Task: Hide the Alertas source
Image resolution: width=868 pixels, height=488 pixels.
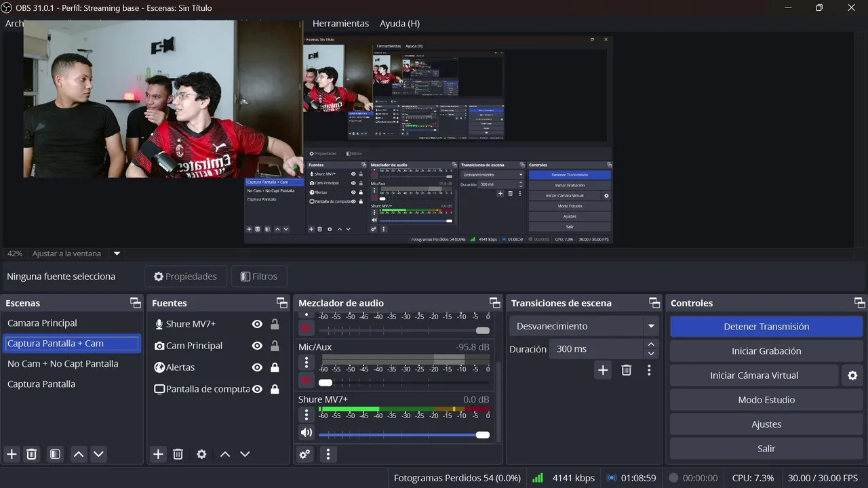Action: (x=257, y=367)
